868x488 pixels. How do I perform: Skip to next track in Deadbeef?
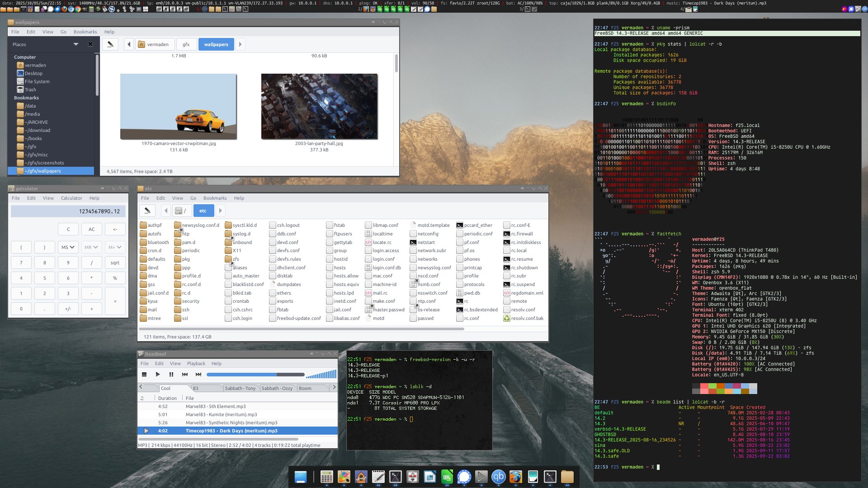tap(198, 374)
